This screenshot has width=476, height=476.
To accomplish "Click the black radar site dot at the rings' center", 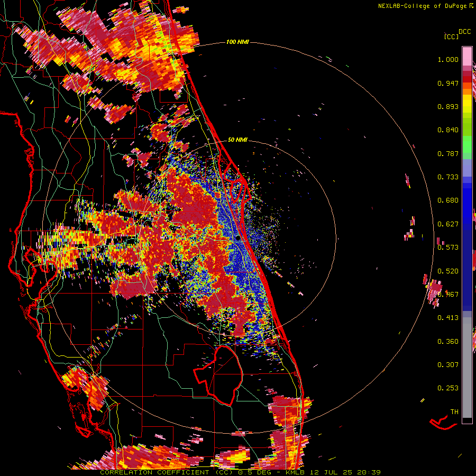I will point(238,239).
